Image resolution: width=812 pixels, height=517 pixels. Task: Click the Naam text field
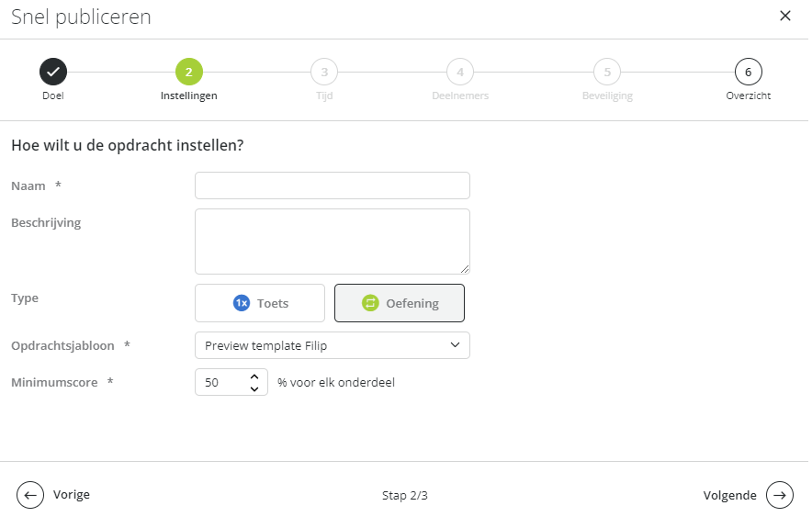click(x=333, y=185)
